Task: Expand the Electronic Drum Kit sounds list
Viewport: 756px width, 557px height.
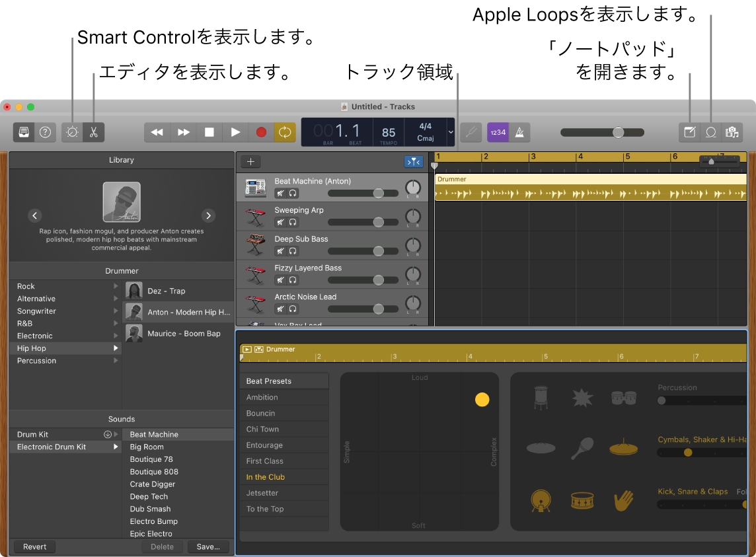Action: coord(116,447)
